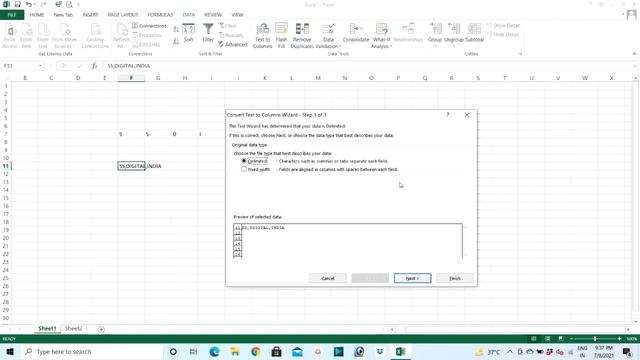
Task: Click the Remove Duplicates icon
Action: click(302, 36)
